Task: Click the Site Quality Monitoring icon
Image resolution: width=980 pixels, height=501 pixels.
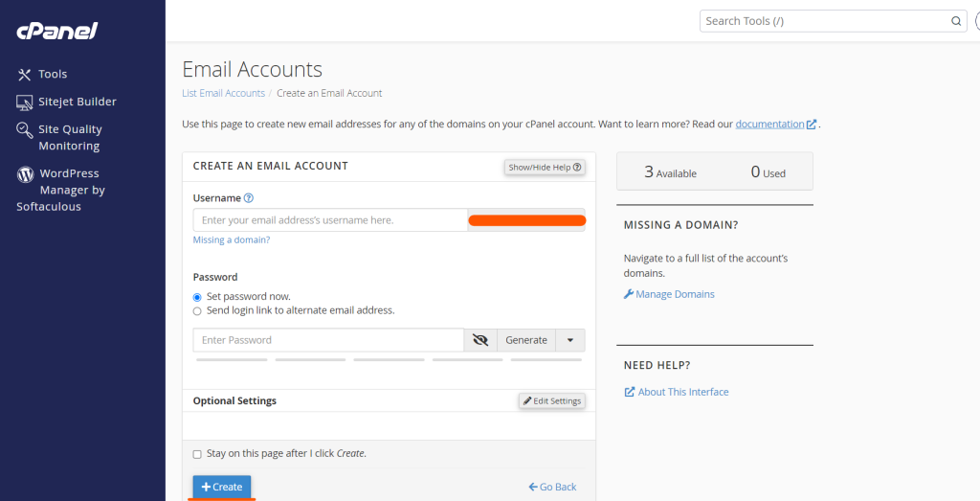Action: tap(25, 130)
